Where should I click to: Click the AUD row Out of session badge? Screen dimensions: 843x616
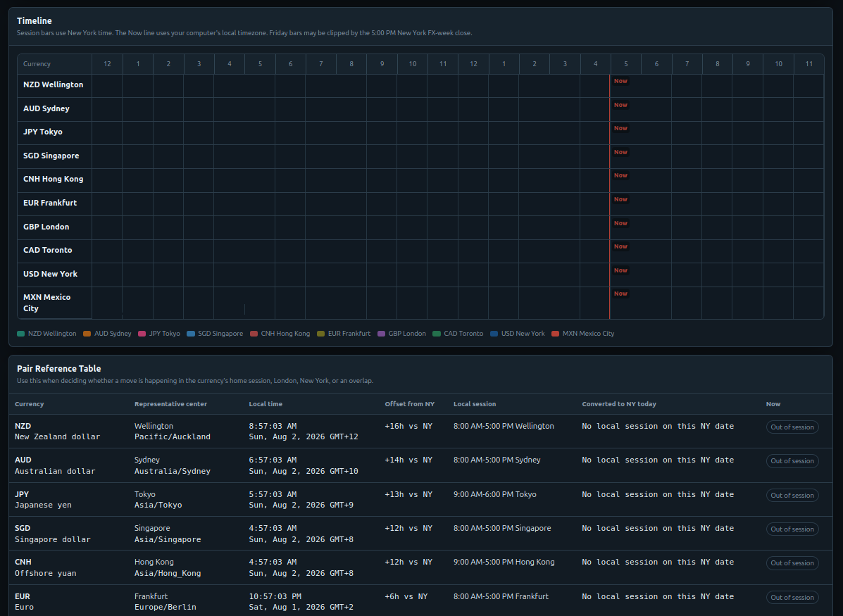click(792, 461)
